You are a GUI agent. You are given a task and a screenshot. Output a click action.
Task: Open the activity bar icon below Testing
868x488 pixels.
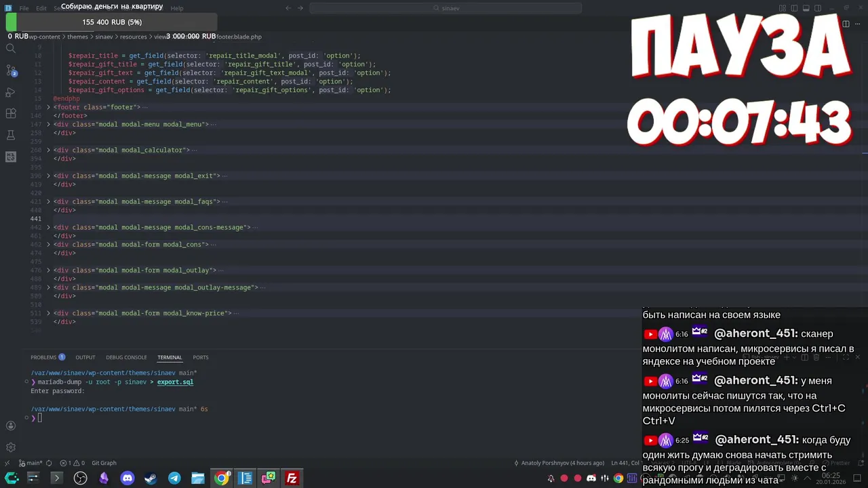pos(10,157)
